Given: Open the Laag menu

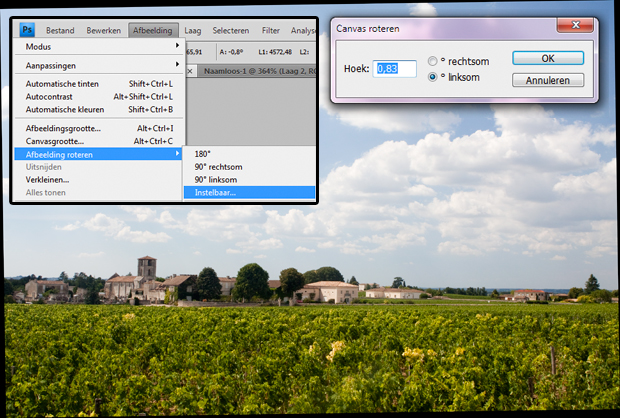Looking at the screenshot, I should pos(193,30).
